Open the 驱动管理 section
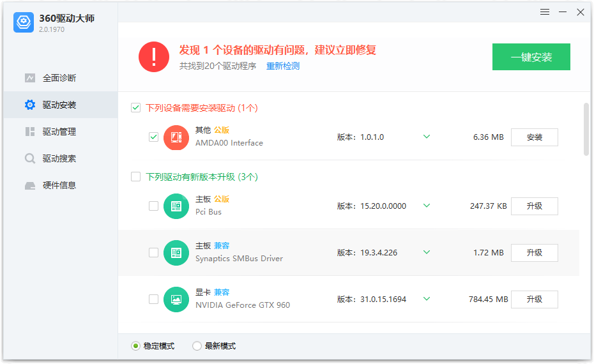Viewport: 594px width, 364px height. pos(61,132)
